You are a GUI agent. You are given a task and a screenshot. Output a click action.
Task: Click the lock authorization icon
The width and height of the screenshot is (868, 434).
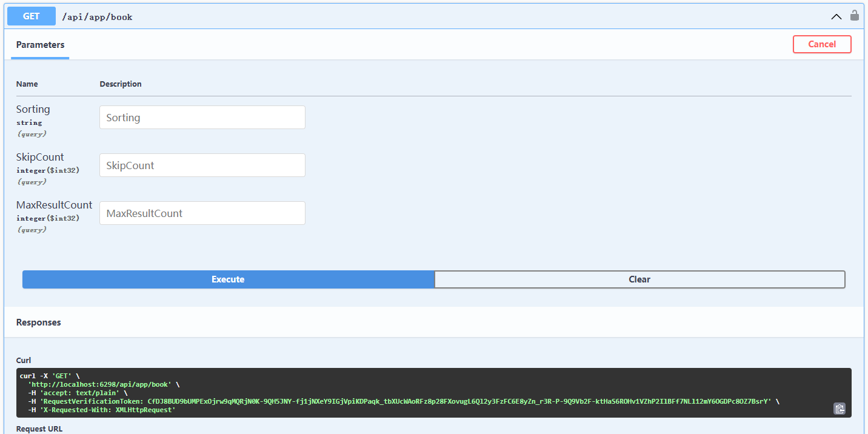[854, 16]
